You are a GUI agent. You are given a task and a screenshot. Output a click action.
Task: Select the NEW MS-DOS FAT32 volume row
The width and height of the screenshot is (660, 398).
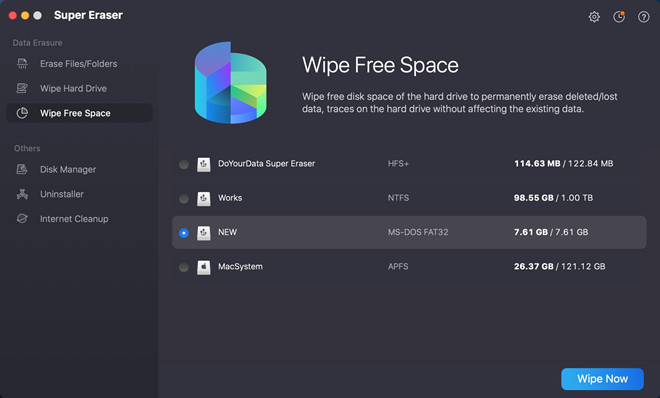409,232
